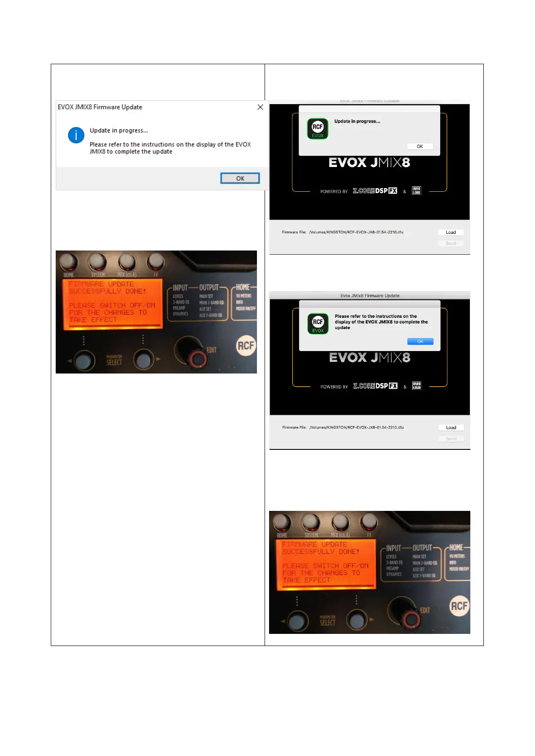
Task: Click the blue OK button in the 'Please refer' Mac dialog
Action: click(420, 341)
